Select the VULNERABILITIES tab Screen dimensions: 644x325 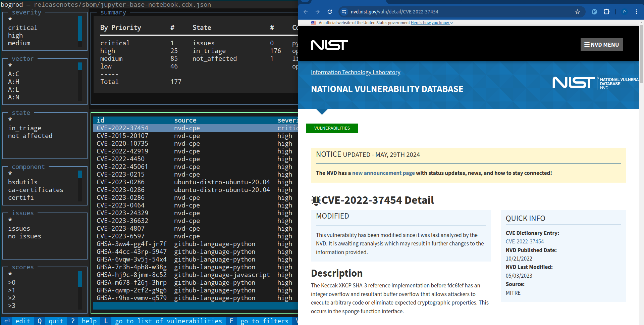[332, 128]
